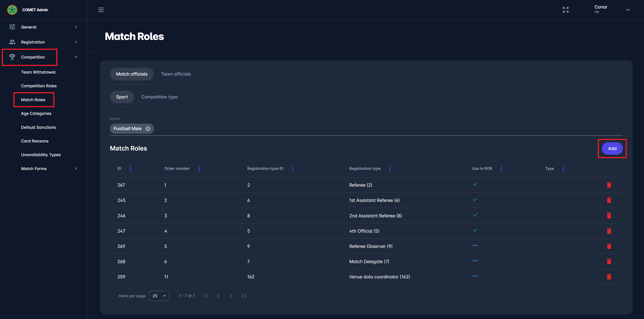644x319 pixels.
Task: Switch to Team officials tab
Action: pyautogui.click(x=176, y=74)
